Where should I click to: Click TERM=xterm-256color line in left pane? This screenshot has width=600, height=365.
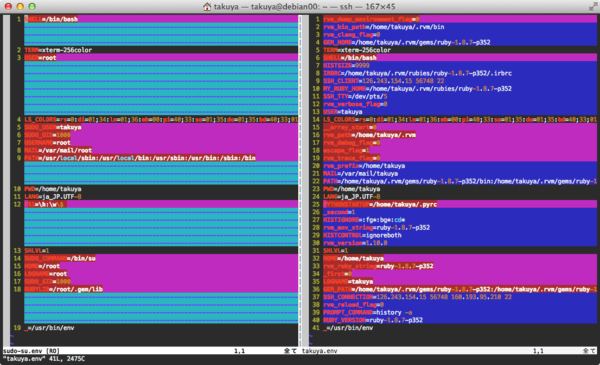58,50
